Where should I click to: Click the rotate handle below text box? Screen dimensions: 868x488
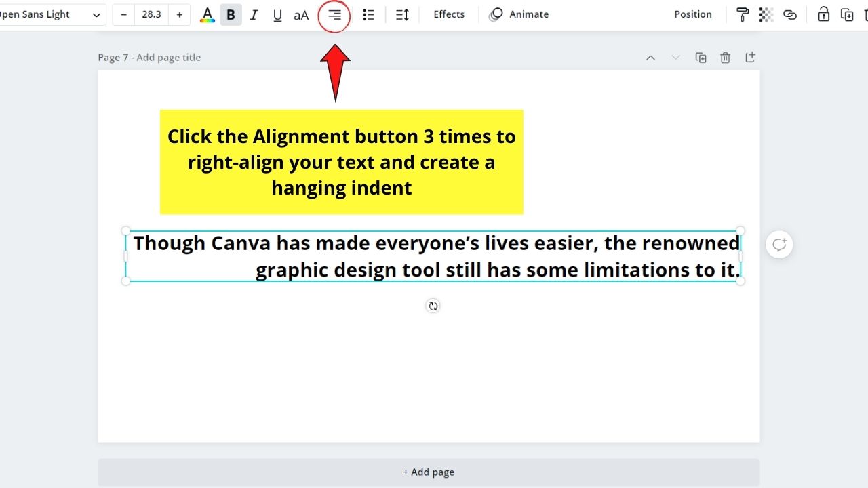point(433,306)
